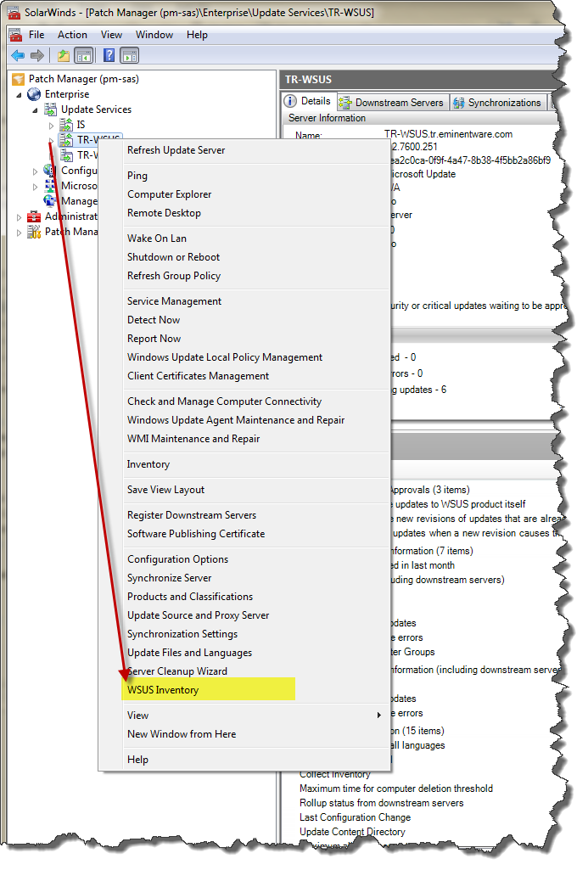The width and height of the screenshot is (588, 870).
Task: Click the SolarWinds title bar app icon
Action: [13, 12]
